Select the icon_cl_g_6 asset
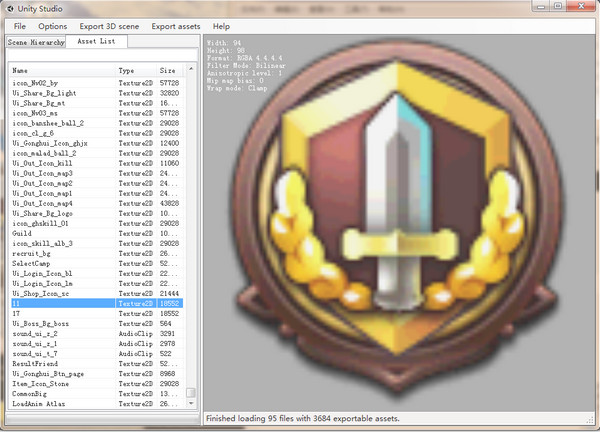The width and height of the screenshot is (600, 432). coord(97,133)
